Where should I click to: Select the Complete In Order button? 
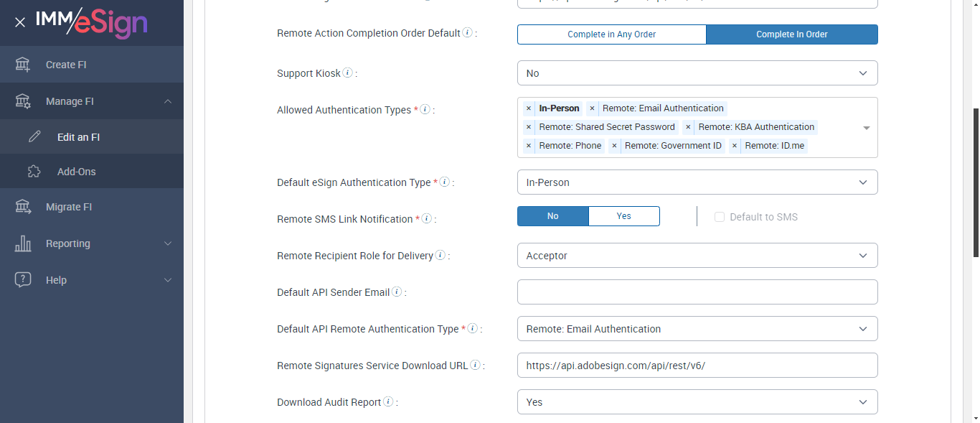(791, 34)
